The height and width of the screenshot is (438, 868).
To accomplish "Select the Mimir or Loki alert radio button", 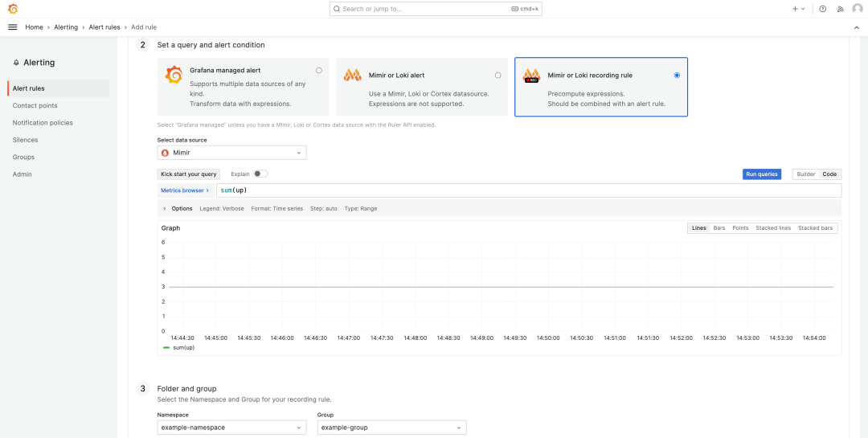I will coord(497,75).
